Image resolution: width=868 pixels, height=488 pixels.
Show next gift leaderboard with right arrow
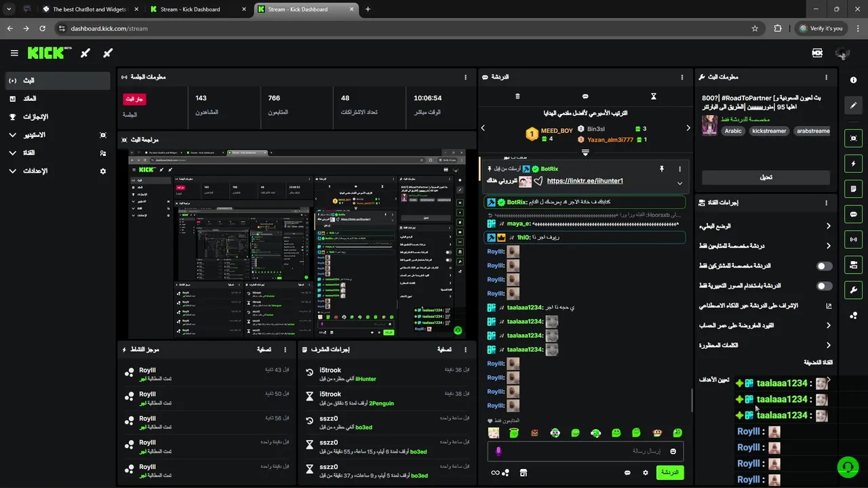[x=688, y=128]
